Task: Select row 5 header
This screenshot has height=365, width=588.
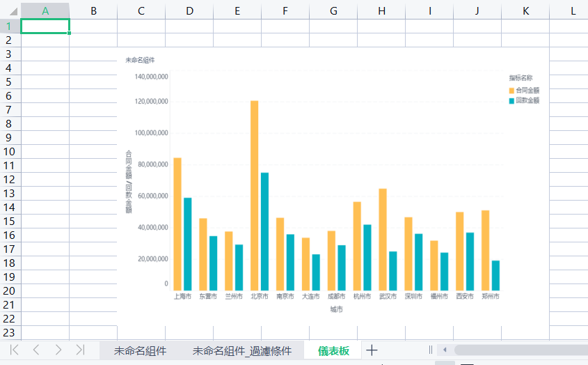Action: click(x=9, y=82)
